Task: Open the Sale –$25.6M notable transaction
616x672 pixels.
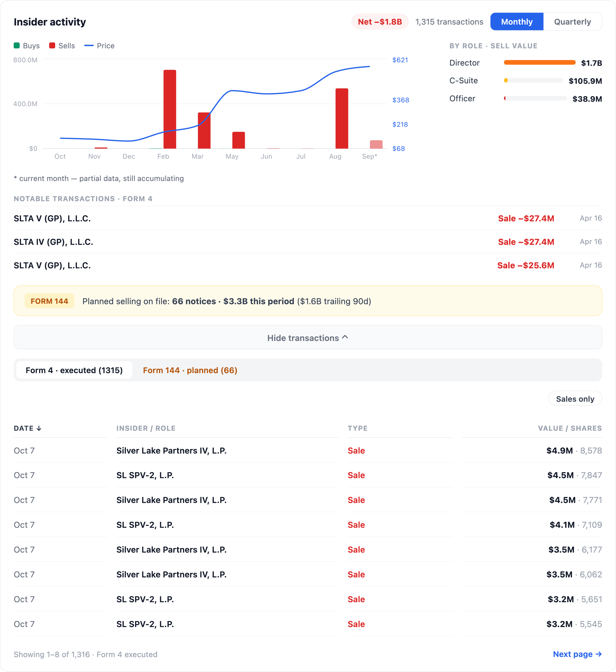Action: [308, 265]
